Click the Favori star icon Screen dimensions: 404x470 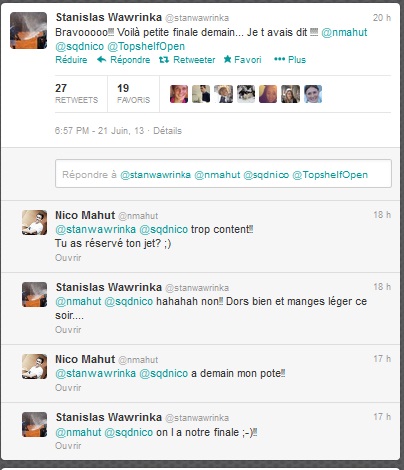[x=227, y=59]
